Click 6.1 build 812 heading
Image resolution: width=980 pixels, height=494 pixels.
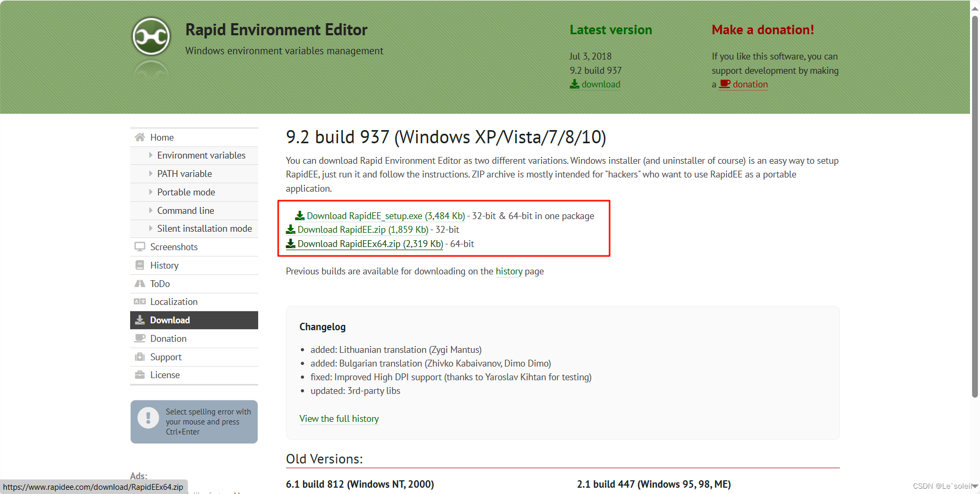tap(360, 484)
